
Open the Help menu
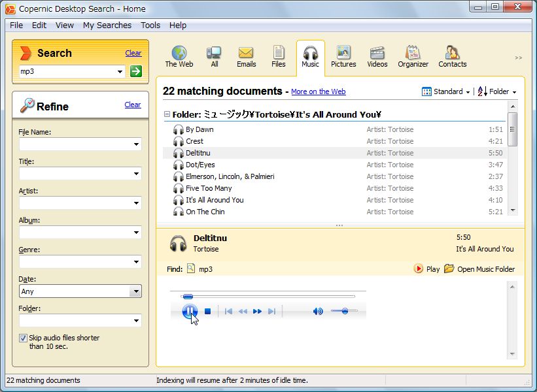(x=178, y=25)
